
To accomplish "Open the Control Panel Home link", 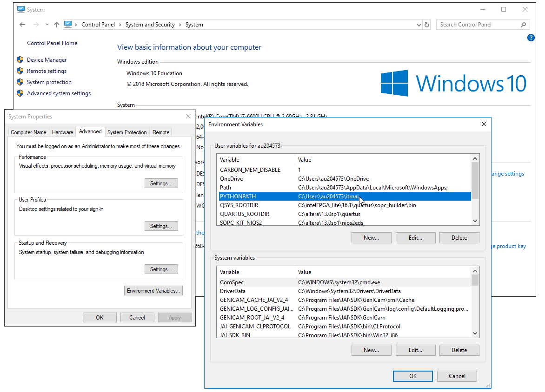I will point(52,43).
